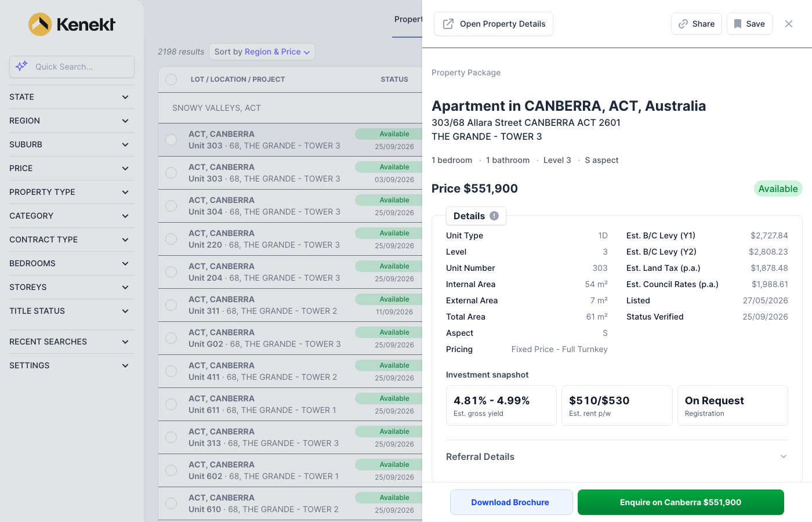Image resolution: width=812 pixels, height=522 pixels.
Task: Click the STATUS column header
Action: click(x=394, y=79)
